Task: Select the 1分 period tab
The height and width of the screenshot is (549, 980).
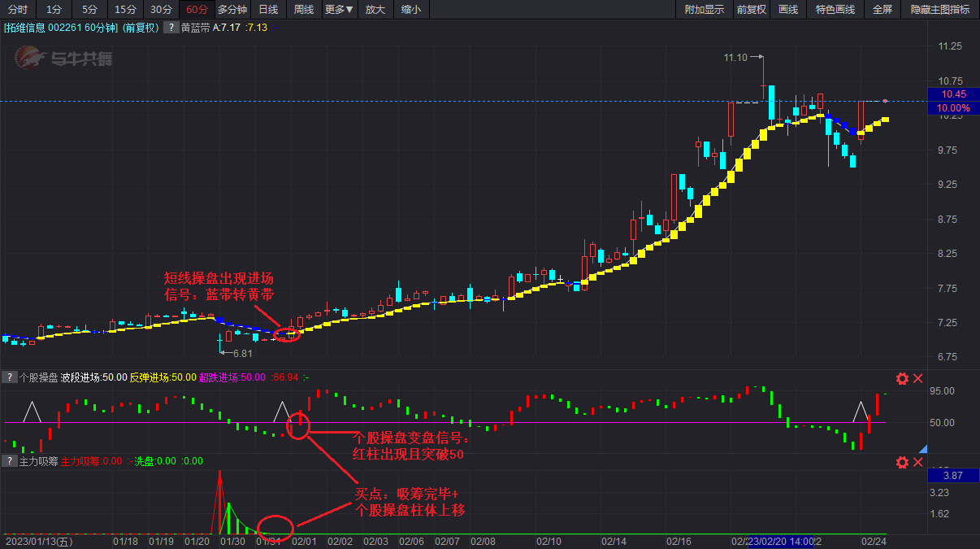Action: coord(54,10)
